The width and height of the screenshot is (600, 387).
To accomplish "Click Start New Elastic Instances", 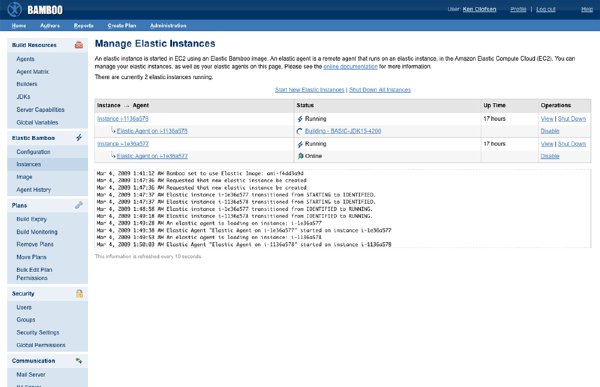I will (x=310, y=90).
